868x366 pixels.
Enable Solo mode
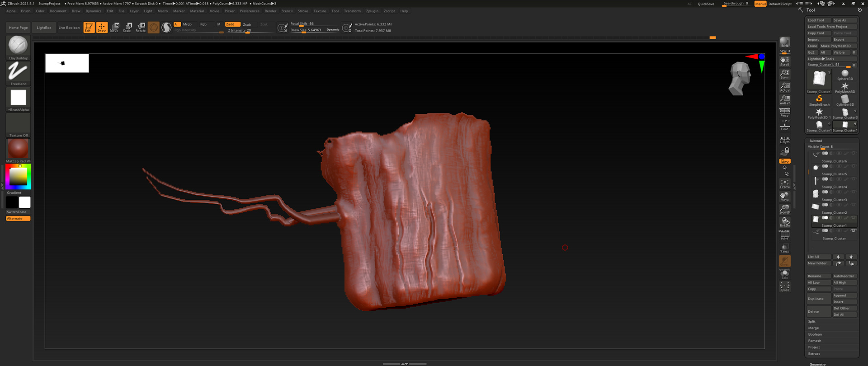pyautogui.click(x=784, y=274)
